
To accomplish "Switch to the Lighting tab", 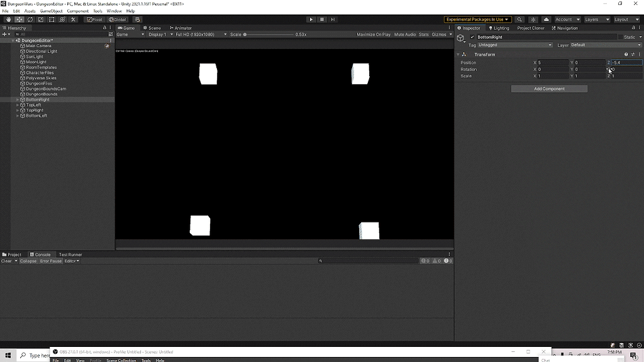I will pyautogui.click(x=499, y=28).
